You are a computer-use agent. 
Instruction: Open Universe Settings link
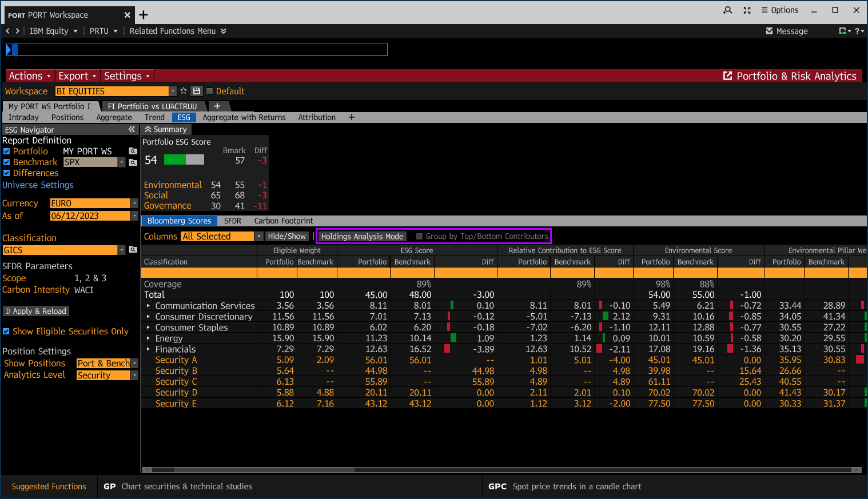[x=38, y=185]
